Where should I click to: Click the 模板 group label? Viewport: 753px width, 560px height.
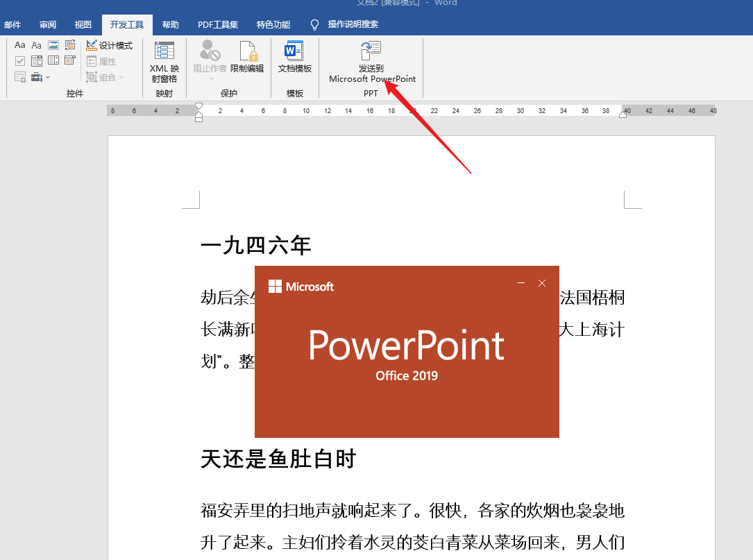(294, 93)
